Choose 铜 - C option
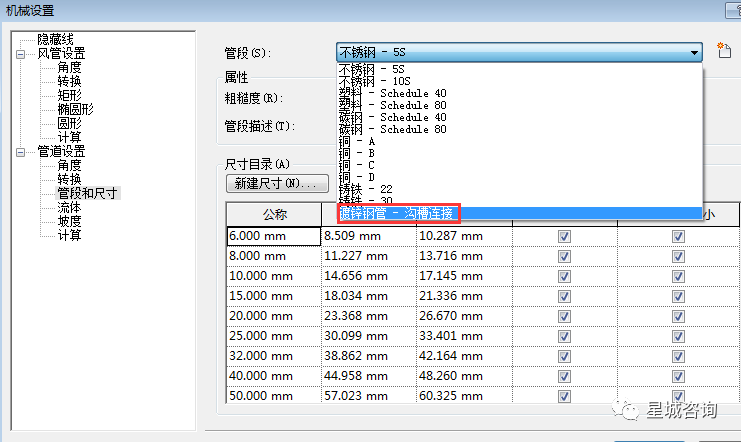Image resolution: width=741 pixels, height=442 pixels. 520,165
